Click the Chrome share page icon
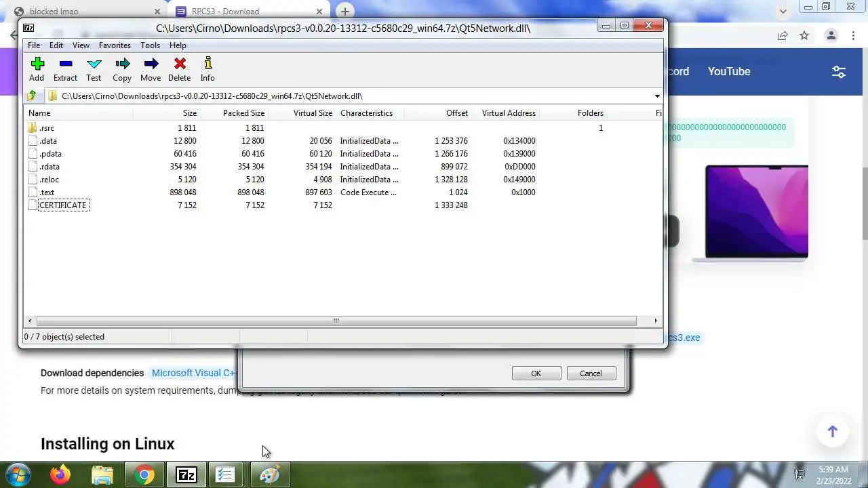The height and width of the screenshot is (488, 868). click(x=783, y=35)
